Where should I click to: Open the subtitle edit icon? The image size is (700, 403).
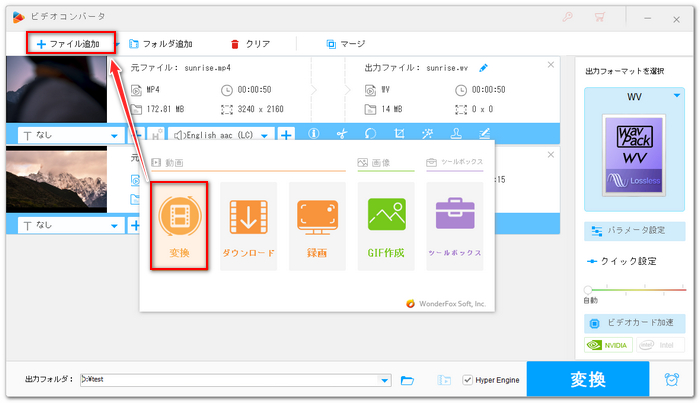pos(484,133)
